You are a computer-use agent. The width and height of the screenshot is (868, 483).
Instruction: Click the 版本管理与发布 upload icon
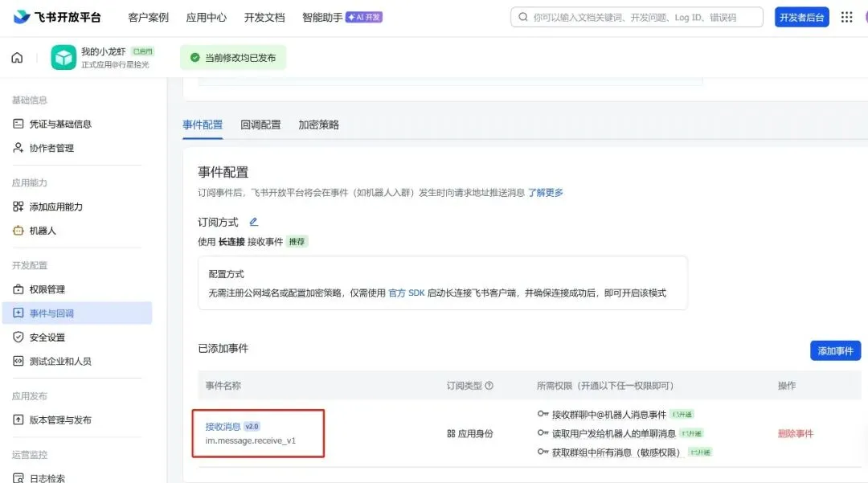point(18,420)
